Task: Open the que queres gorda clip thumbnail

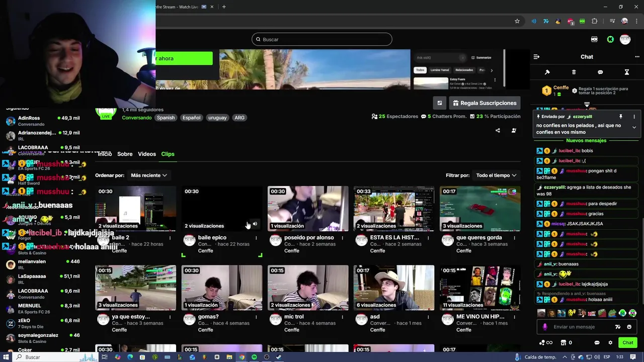Action: tap(480, 209)
